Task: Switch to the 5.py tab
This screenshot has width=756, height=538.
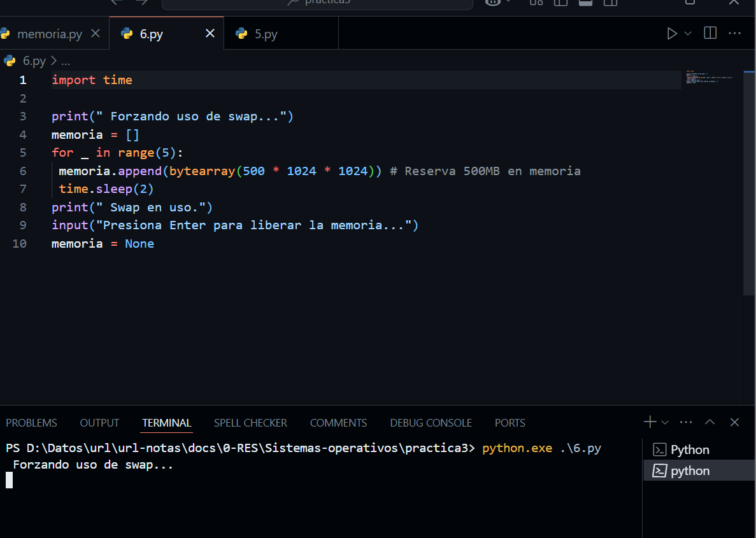Action: pyautogui.click(x=265, y=34)
